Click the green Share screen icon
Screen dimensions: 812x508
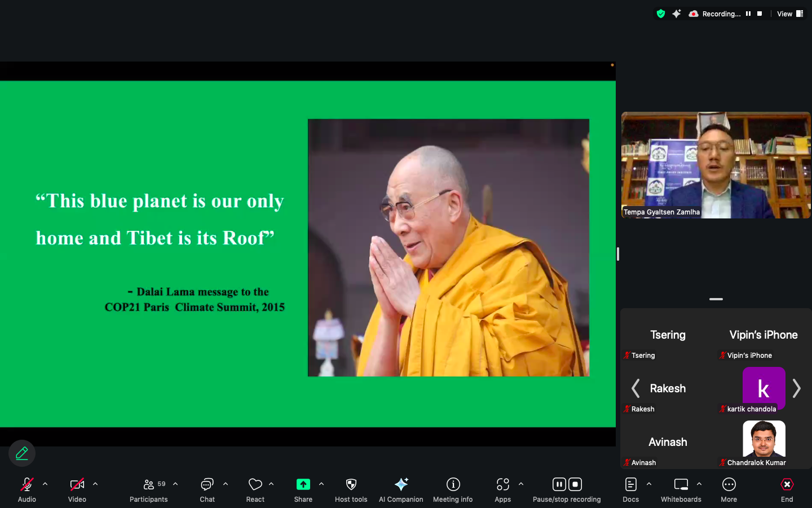click(303, 485)
